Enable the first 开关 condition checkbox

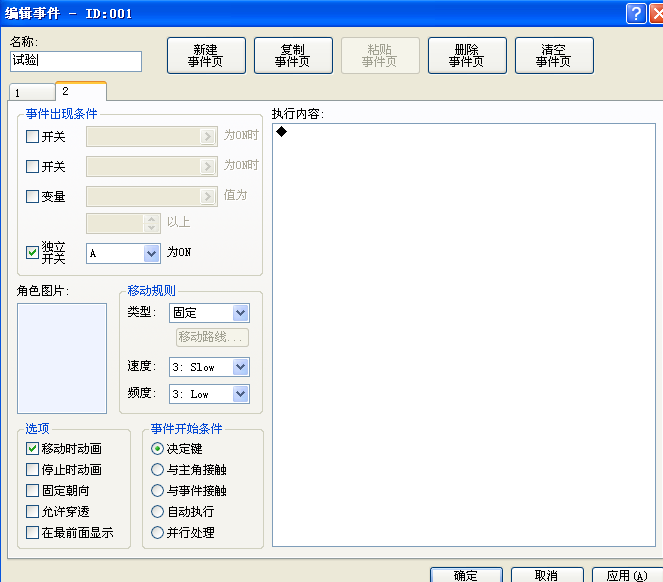click(x=32, y=137)
